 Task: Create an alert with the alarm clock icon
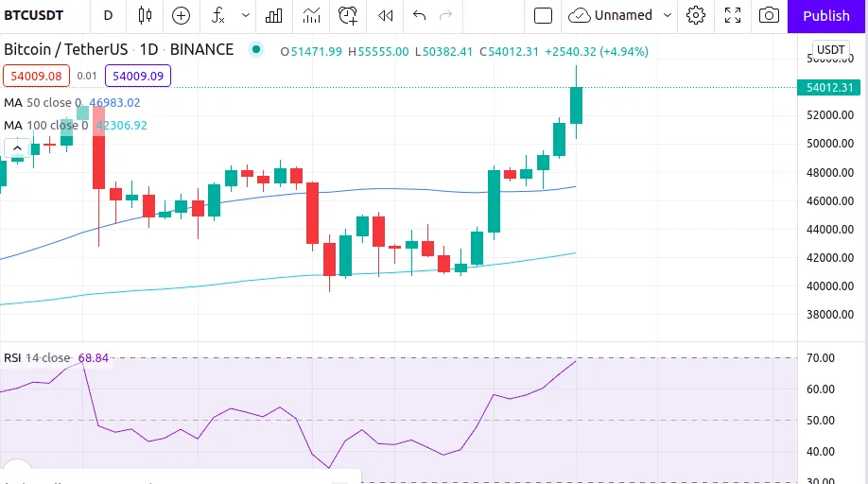348,15
